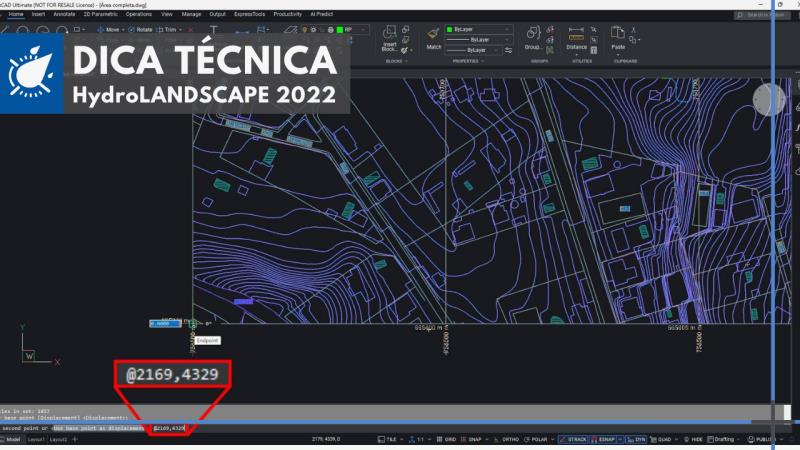Toggle SNAP in status bar
The height and width of the screenshot is (450, 800).
tap(471, 439)
